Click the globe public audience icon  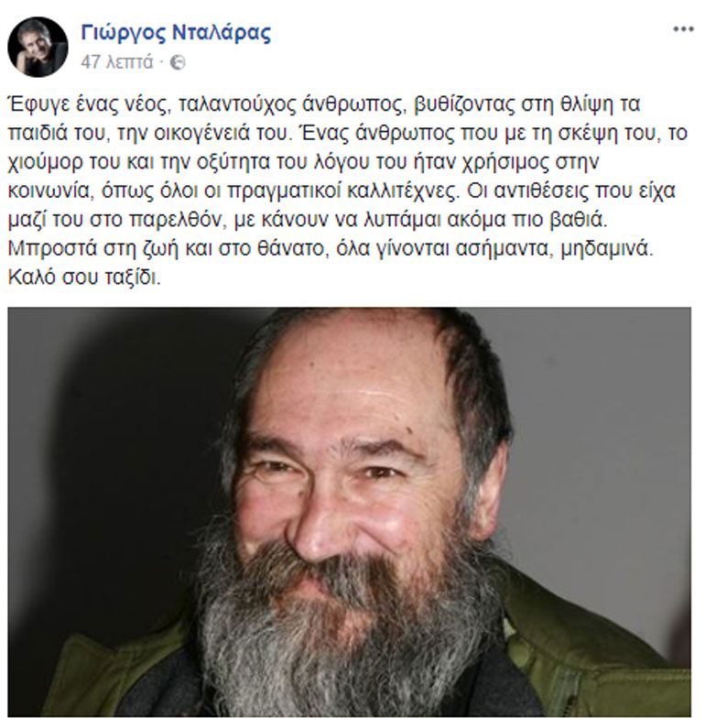point(178,62)
